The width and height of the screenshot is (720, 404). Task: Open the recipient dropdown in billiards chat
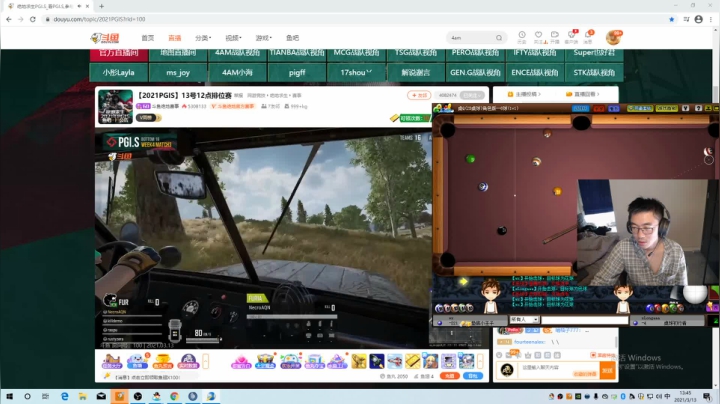tap(524, 319)
